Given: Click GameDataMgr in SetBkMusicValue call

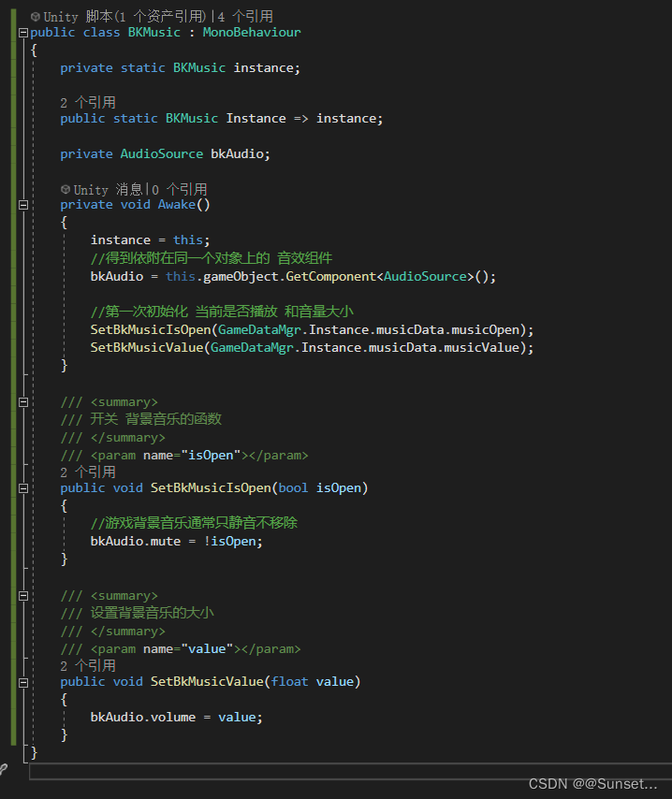Looking at the screenshot, I should 253,347.
